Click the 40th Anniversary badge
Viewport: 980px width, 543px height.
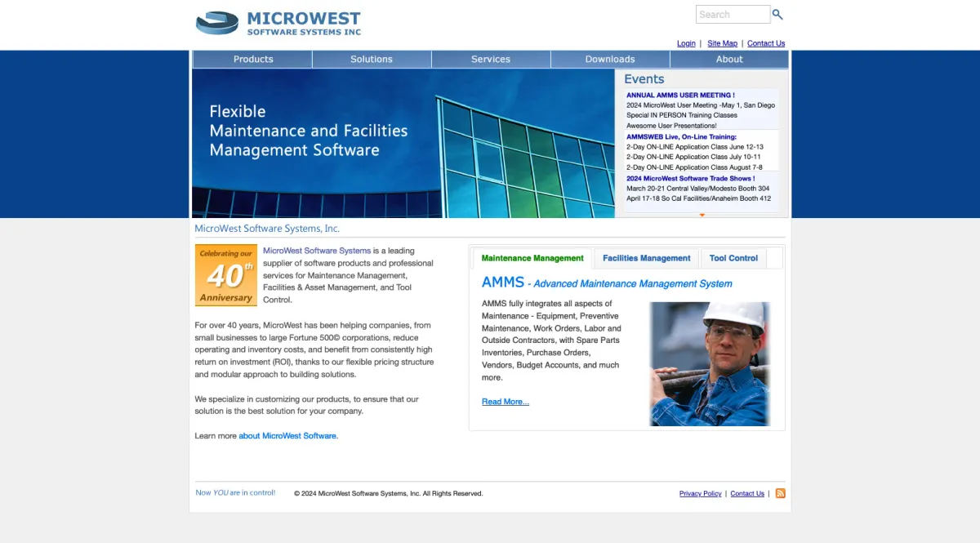tap(226, 275)
